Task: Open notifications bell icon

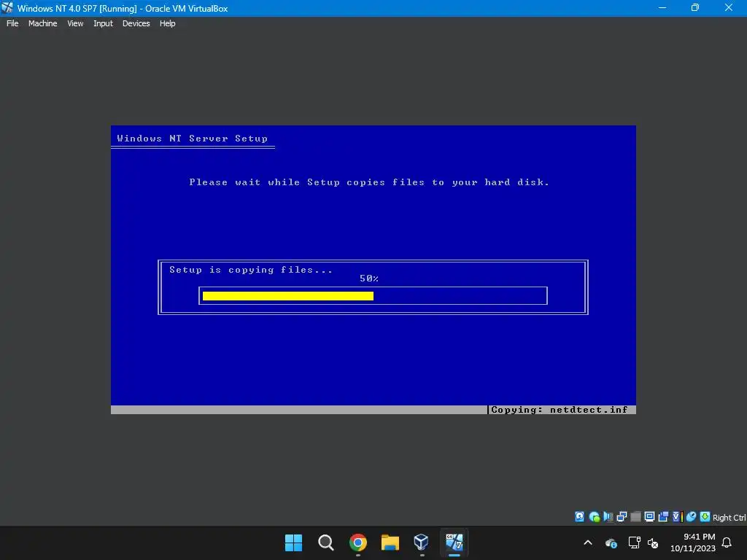Action: click(x=727, y=542)
